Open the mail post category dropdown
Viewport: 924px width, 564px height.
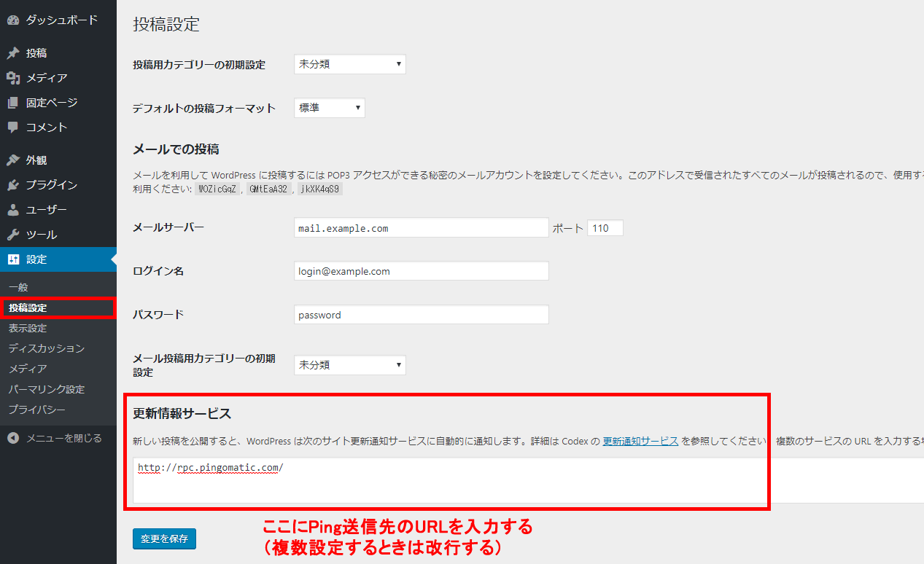(x=349, y=365)
